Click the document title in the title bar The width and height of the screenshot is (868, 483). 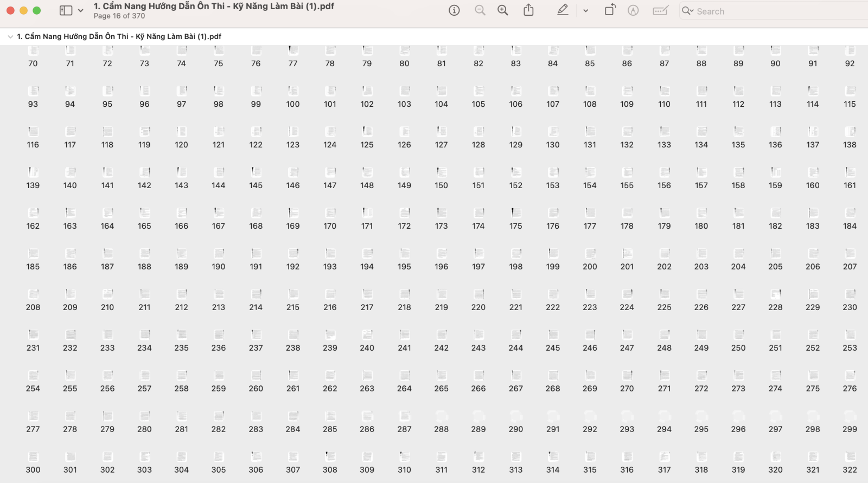(214, 7)
